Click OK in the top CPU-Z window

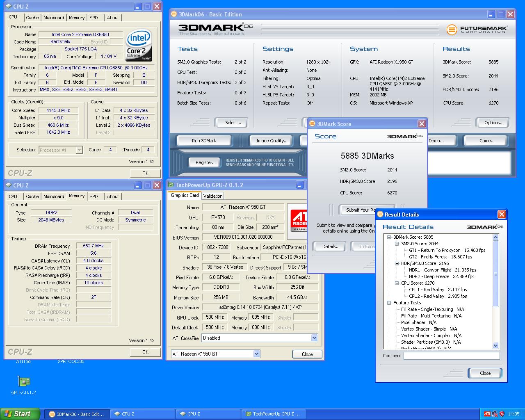(x=145, y=173)
